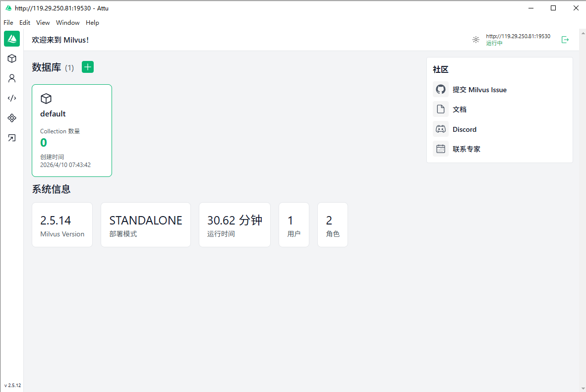
Task: Click the 运行中 status text
Action: point(494,43)
